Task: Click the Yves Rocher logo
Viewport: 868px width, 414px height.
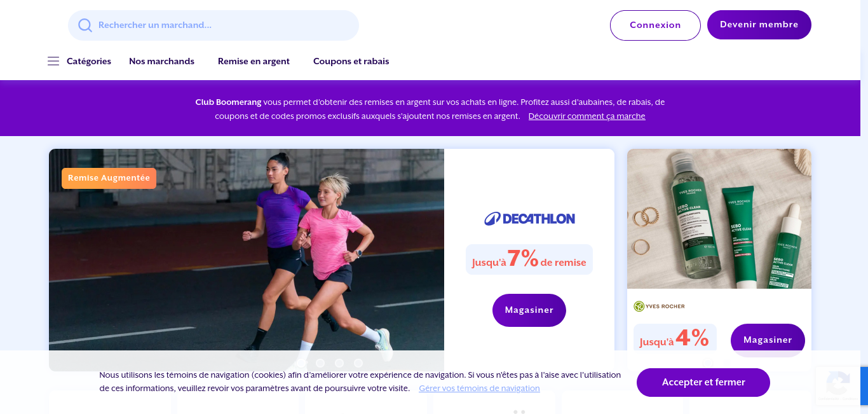Action: 659,307
